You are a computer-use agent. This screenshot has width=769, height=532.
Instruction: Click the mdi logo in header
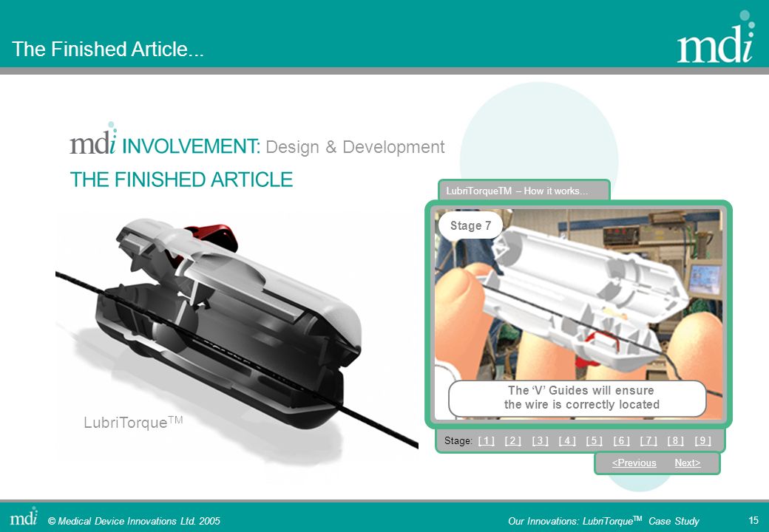[717, 38]
